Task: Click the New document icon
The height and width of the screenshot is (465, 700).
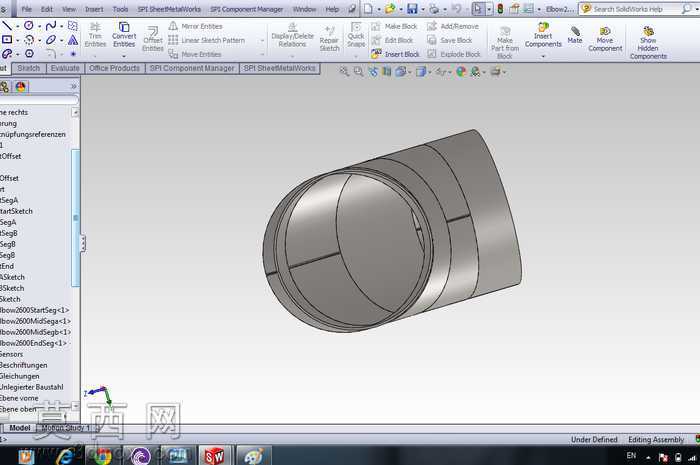Action: [368, 8]
